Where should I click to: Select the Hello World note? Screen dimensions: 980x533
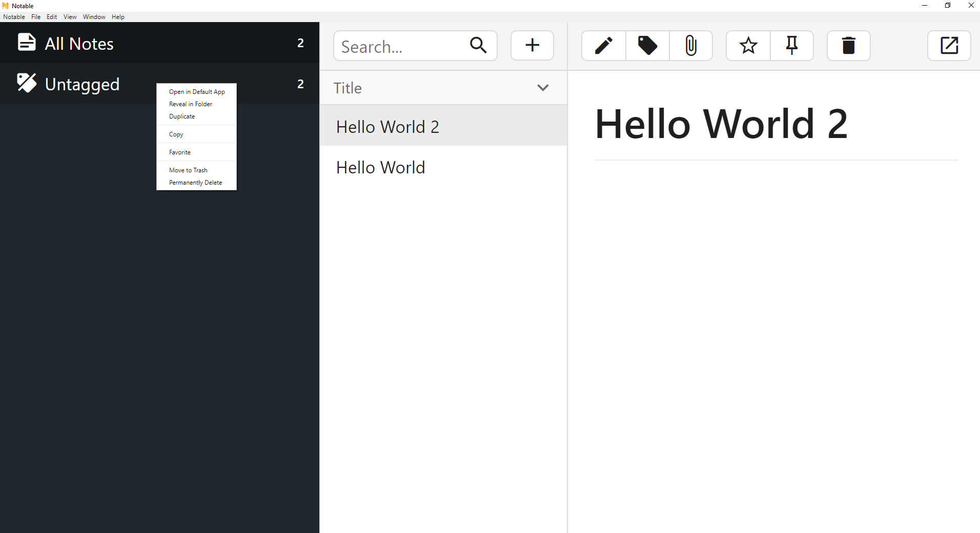[x=380, y=167]
